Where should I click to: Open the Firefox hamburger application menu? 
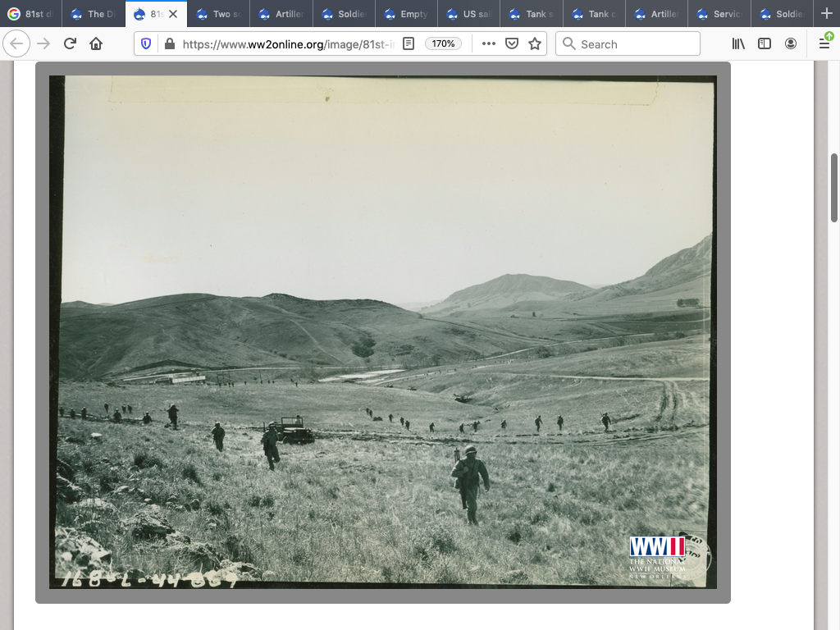[824, 43]
